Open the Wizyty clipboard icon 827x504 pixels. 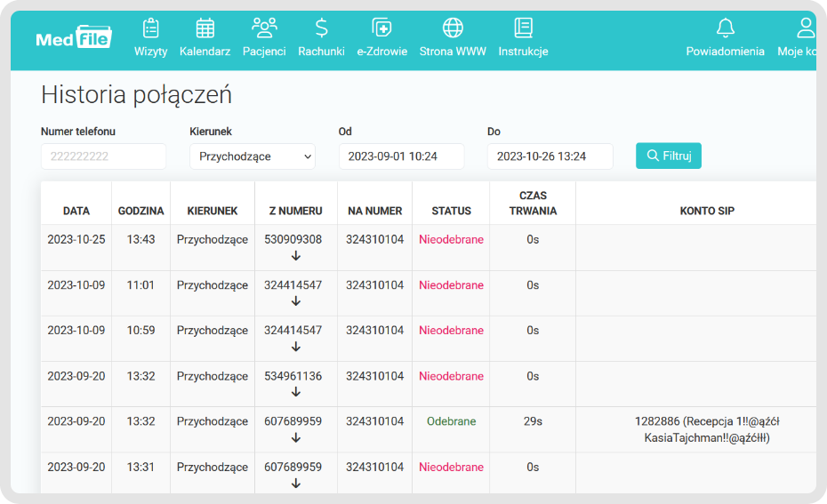[x=150, y=28]
